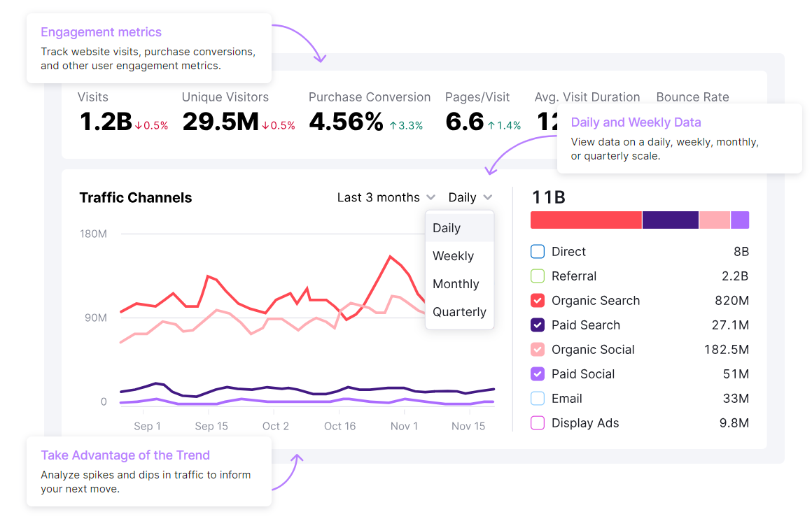
Task: Click the Direct 8B value
Action: tap(741, 252)
